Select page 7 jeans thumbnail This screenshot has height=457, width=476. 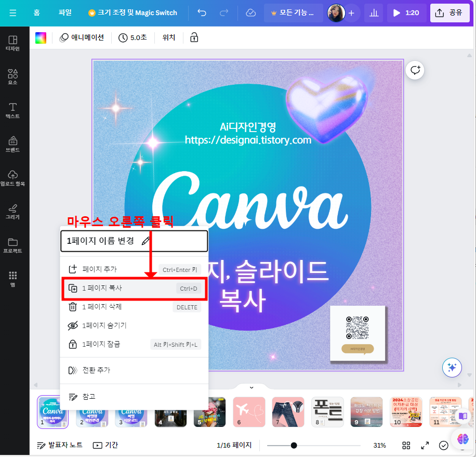pyautogui.click(x=288, y=412)
